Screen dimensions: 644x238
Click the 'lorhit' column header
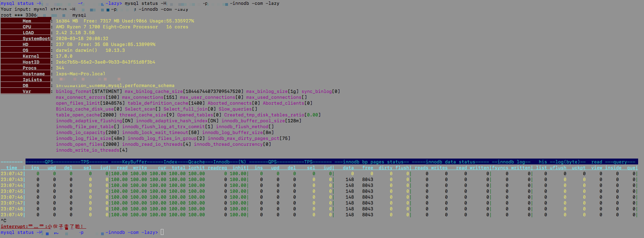197,168
